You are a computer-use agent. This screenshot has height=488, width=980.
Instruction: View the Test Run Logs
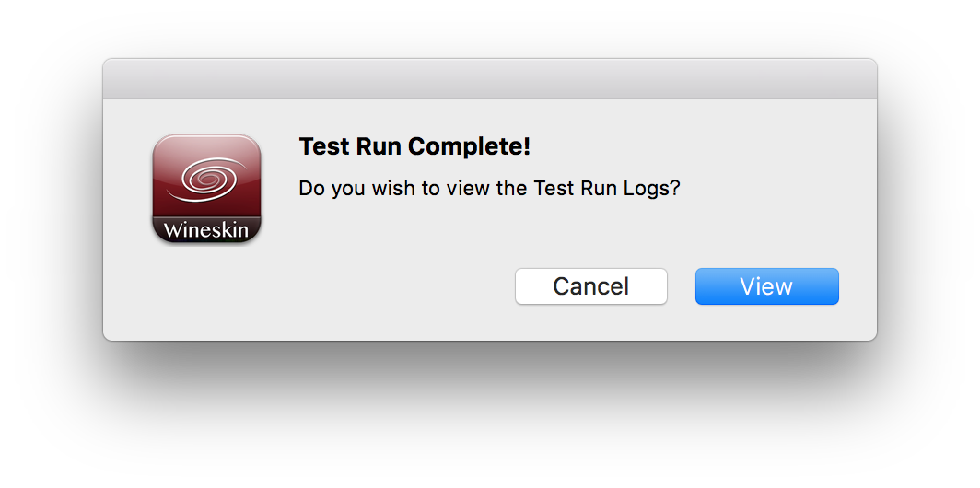pyautogui.click(x=767, y=286)
